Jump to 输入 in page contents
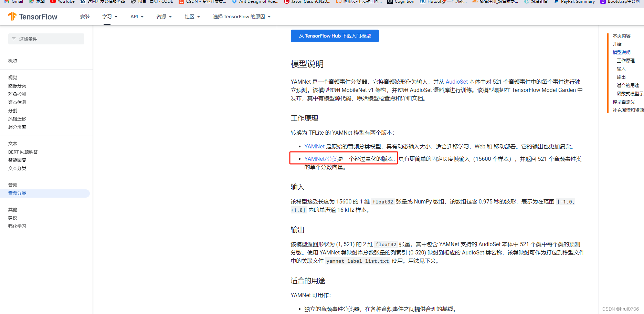Viewport: 644px width, 314px height. (621, 69)
